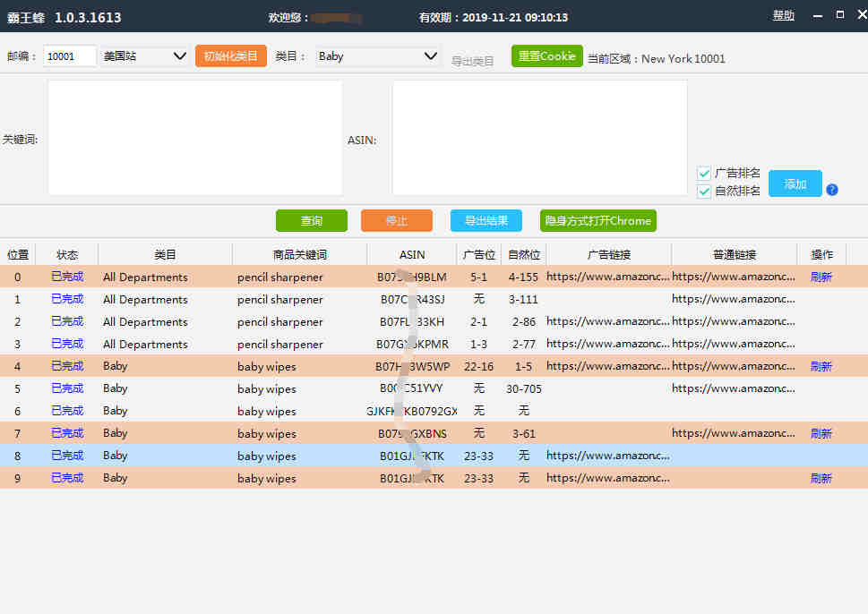The width and height of the screenshot is (868, 614).
Task: Click 刷新 link in row 4
Action: tap(821, 366)
